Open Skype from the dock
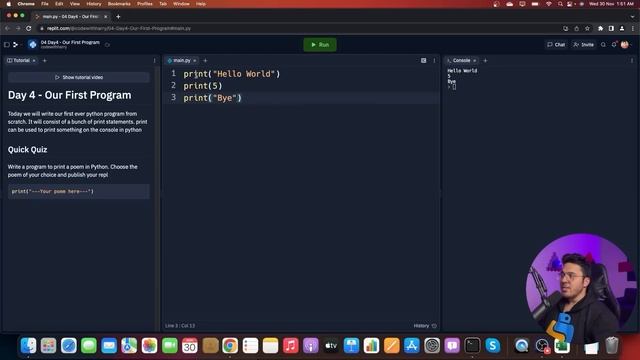 tap(493, 346)
